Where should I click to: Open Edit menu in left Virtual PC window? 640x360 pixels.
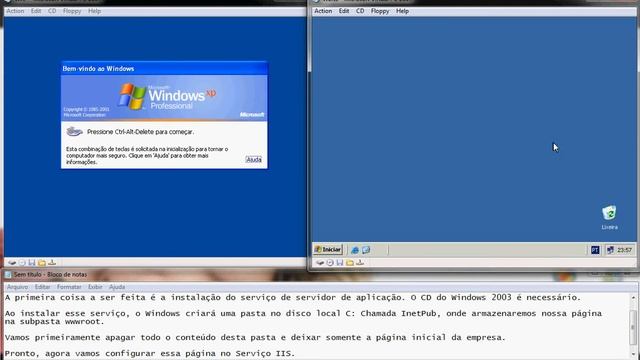(36, 11)
